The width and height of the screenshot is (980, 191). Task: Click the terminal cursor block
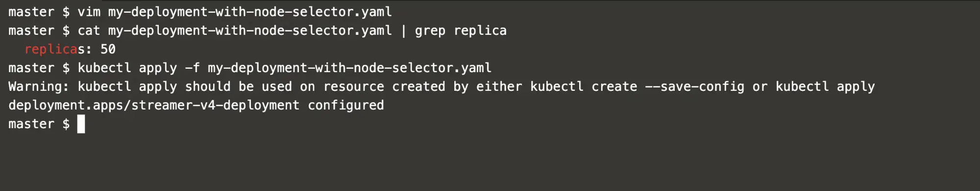pyautogui.click(x=81, y=124)
